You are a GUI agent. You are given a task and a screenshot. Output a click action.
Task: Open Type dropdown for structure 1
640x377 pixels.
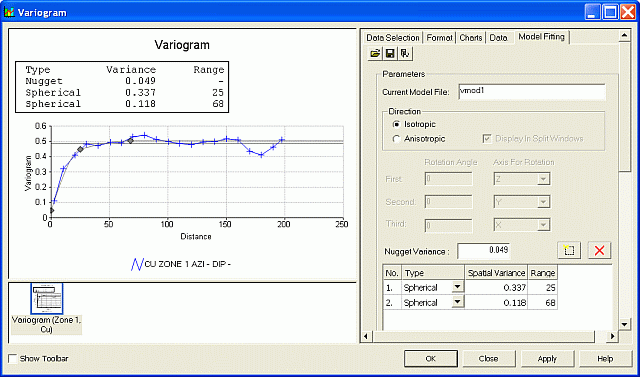[458, 287]
